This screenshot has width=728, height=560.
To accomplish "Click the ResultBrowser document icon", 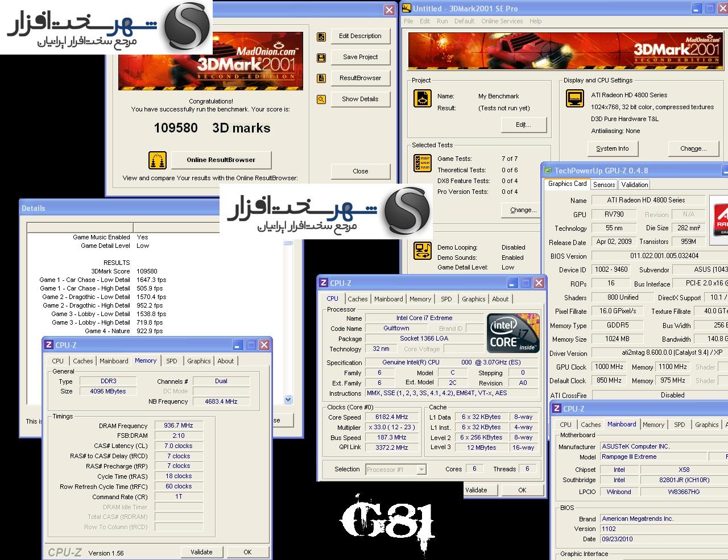I will tap(321, 78).
